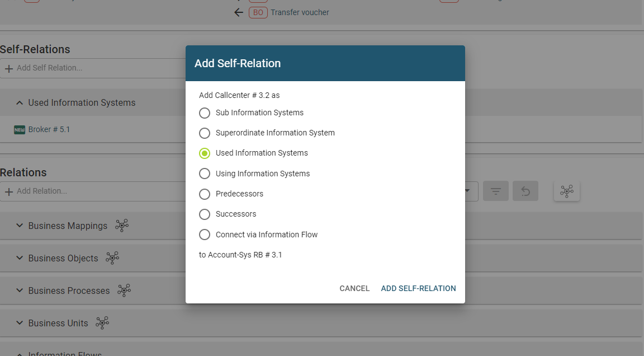Click the Add Relation input field
The width and height of the screenshot is (644, 356).
(x=95, y=191)
